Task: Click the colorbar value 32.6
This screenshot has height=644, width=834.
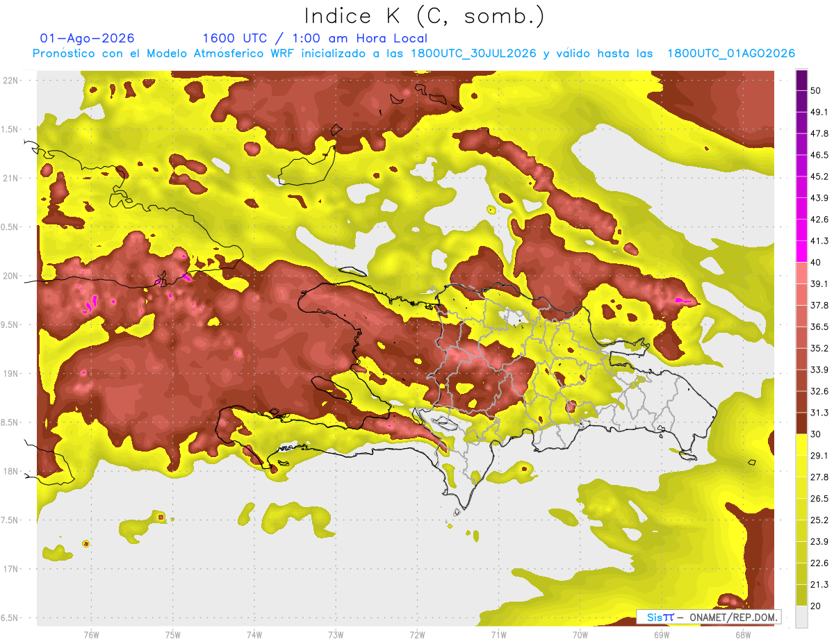Action: click(819, 391)
